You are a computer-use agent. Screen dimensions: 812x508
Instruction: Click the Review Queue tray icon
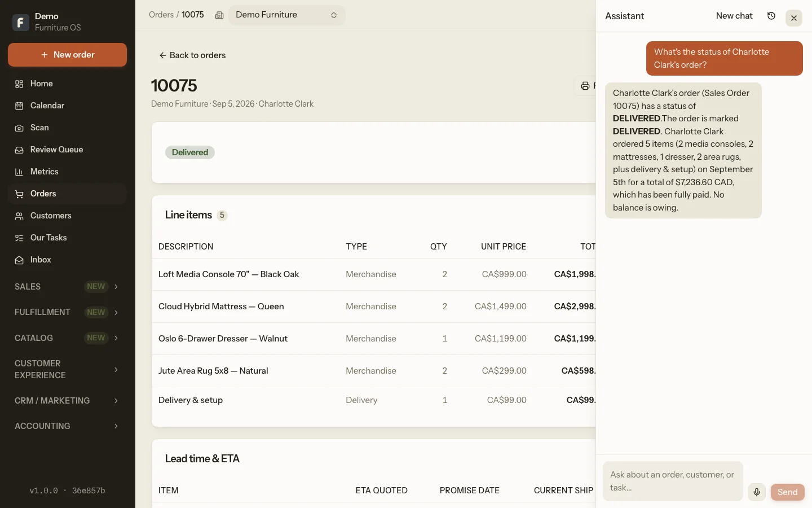(x=19, y=150)
